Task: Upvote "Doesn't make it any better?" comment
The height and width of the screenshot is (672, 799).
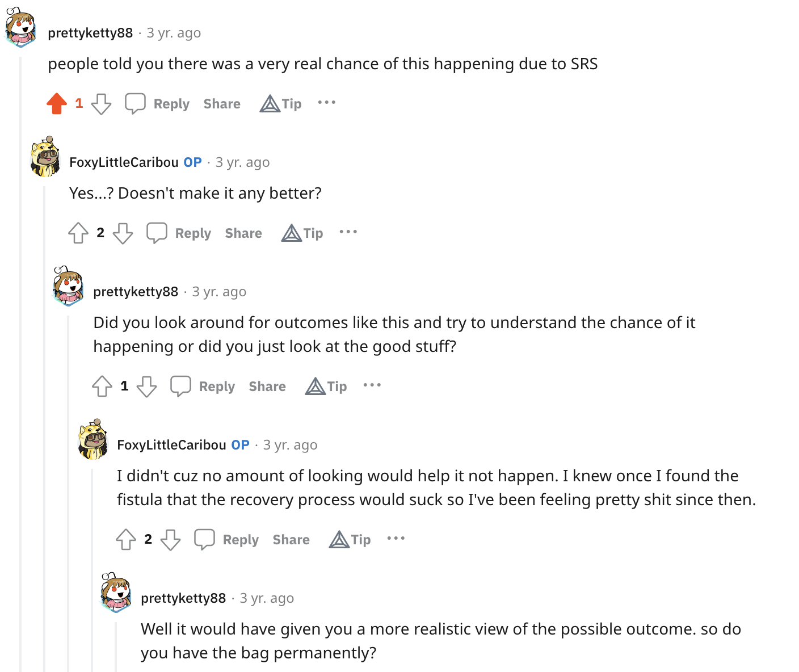Action: tap(78, 233)
